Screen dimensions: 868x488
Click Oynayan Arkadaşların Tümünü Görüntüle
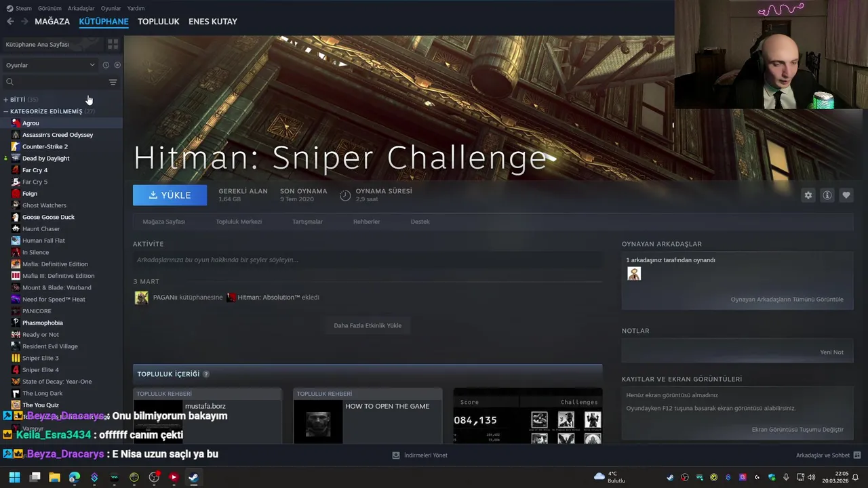coord(787,300)
